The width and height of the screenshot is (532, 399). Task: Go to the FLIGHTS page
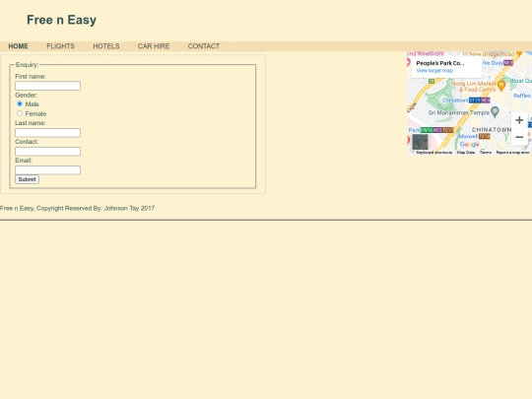tap(60, 46)
